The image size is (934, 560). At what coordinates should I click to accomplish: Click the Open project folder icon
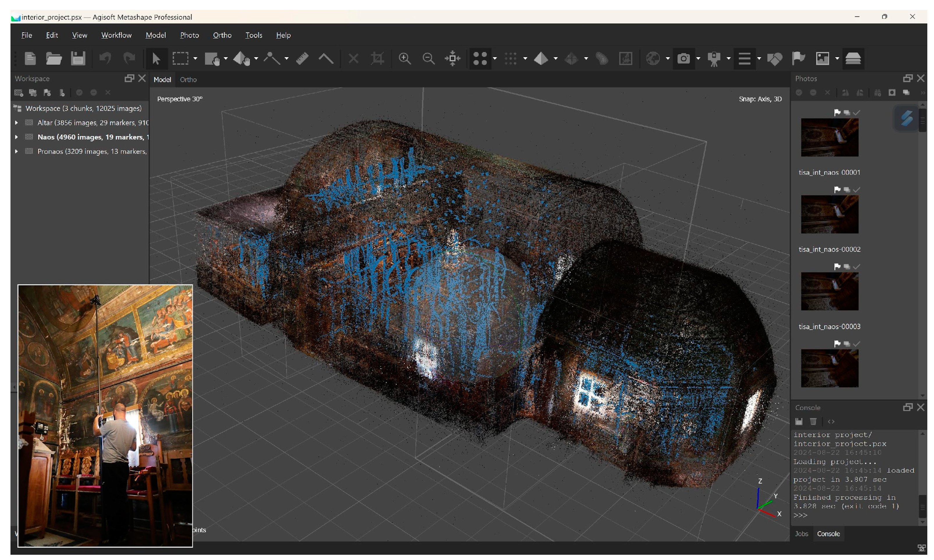click(x=54, y=59)
